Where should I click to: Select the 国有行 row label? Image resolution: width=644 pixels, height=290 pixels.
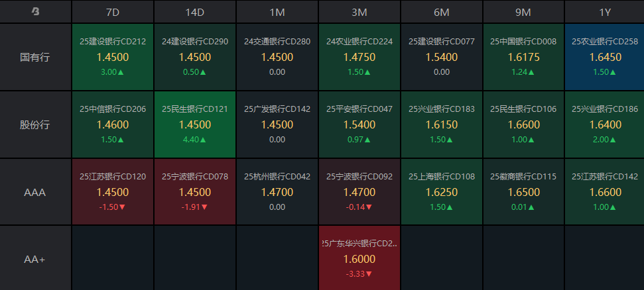[x=36, y=57]
